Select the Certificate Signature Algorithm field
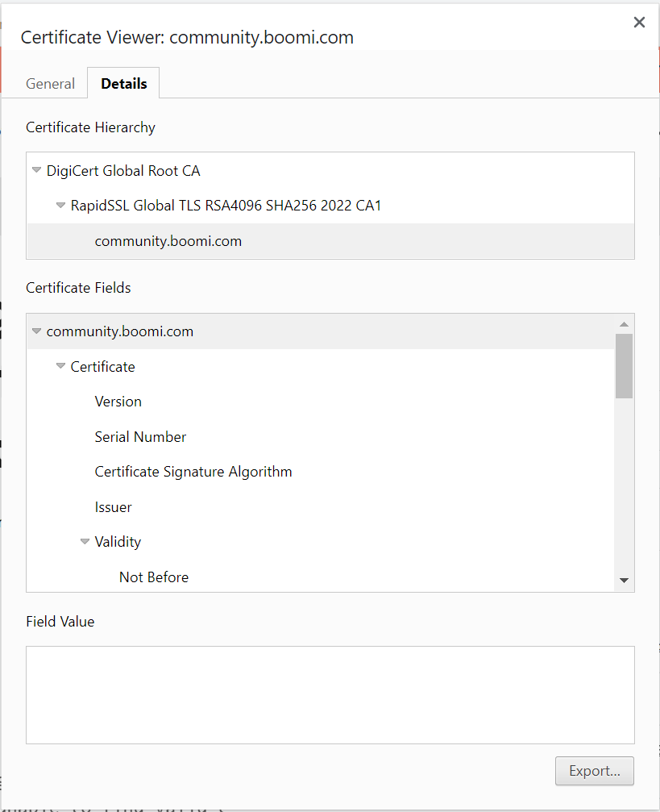Image resolution: width=660 pixels, height=812 pixels. click(x=193, y=471)
